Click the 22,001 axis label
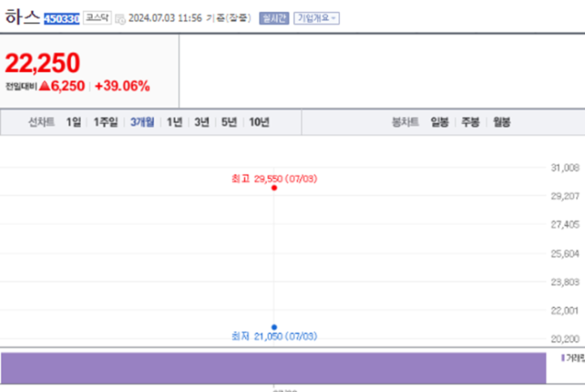Image resolution: width=585 pixels, height=392 pixels. click(x=565, y=310)
